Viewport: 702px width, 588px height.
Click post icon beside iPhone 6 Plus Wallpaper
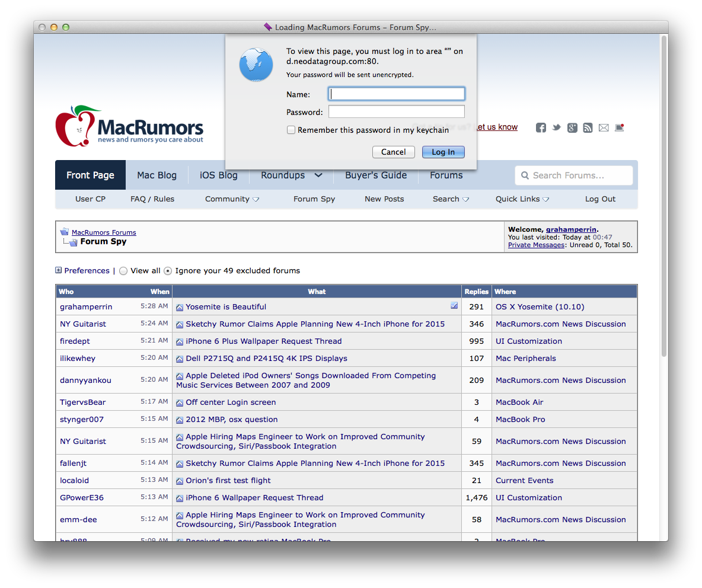[x=180, y=342]
